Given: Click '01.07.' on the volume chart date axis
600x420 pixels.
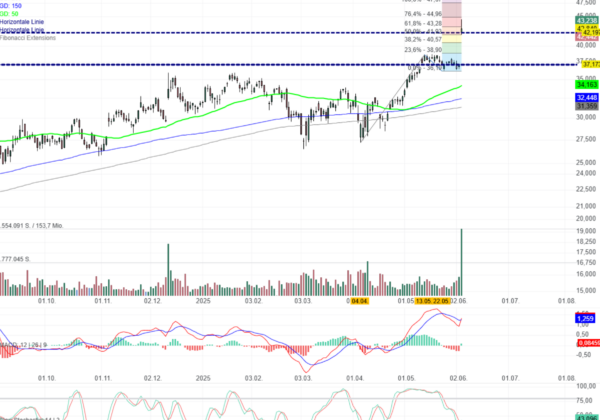Looking at the screenshot, I should tap(510, 301).
